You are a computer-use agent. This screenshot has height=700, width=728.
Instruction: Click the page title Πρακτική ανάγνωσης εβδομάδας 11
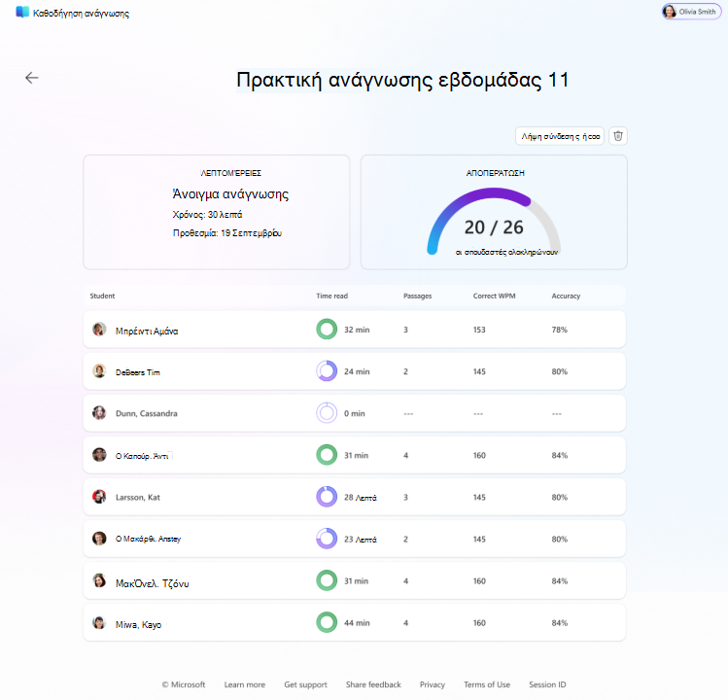[x=402, y=80]
